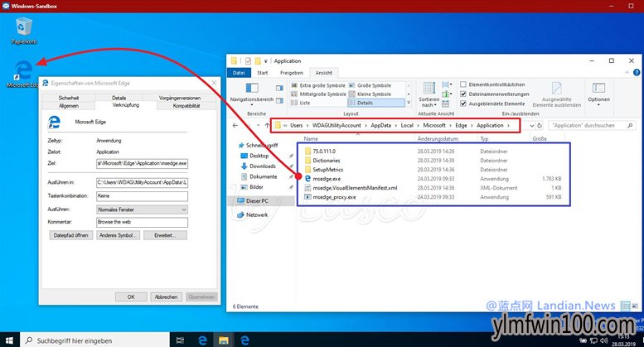Viewport: 644px width, 347px height.
Task: Select the msedge_proxy.exe file icon
Action: (307, 197)
